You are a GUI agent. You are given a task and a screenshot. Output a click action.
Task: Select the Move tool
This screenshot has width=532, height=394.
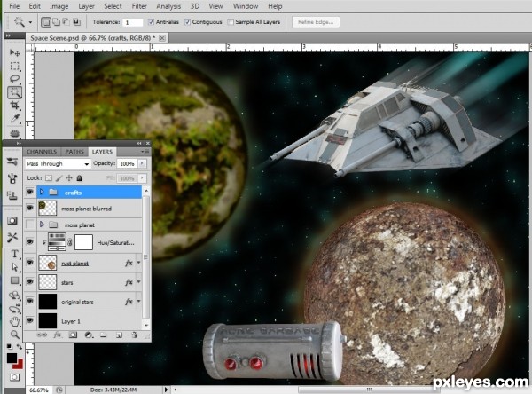[x=14, y=52]
